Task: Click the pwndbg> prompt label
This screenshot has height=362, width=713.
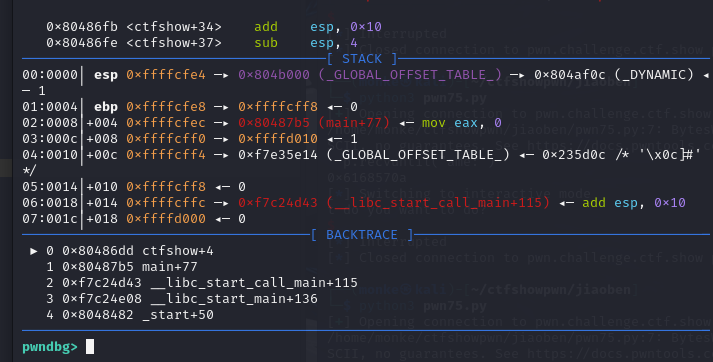Action: coord(50,347)
